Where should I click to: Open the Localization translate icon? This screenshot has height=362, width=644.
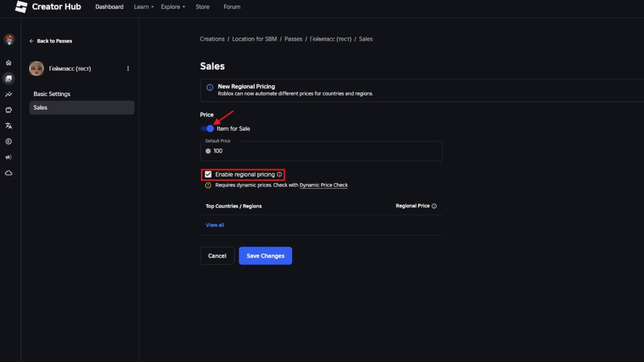pos(8,126)
